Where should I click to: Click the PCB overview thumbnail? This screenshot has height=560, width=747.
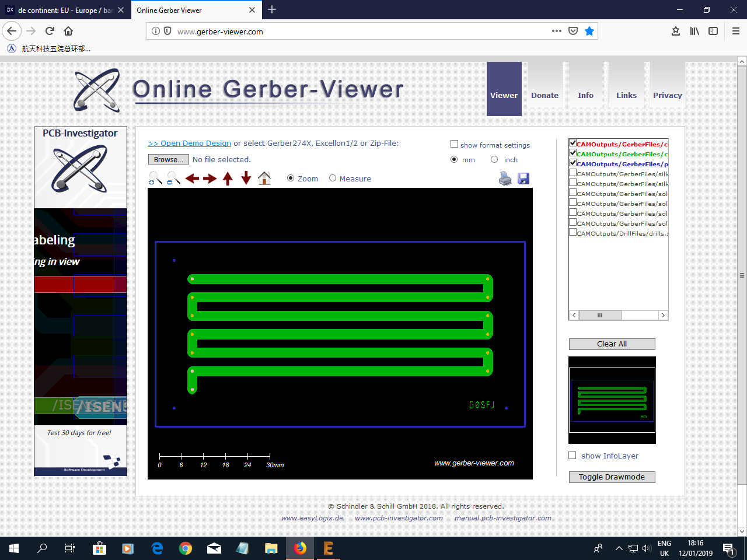(x=612, y=400)
